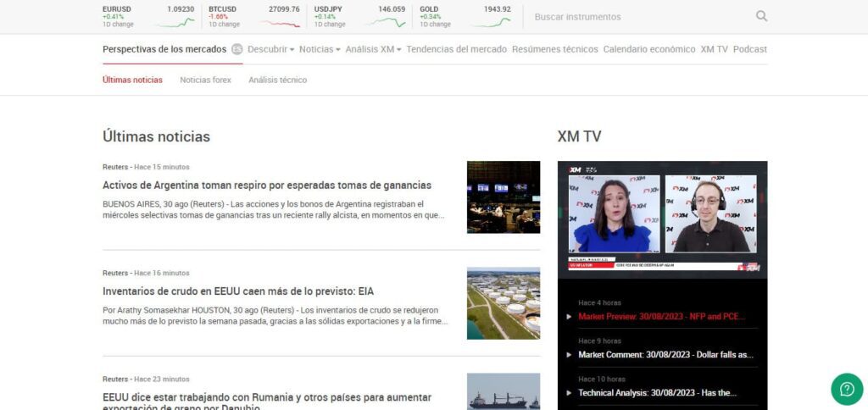The height and width of the screenshot is (410, 868).
Task: Open the EIA crude inventories headline
Action: (238, 291)
